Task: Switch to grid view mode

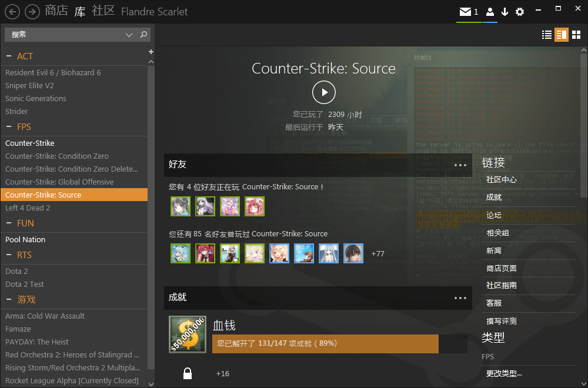Action: 576,35
